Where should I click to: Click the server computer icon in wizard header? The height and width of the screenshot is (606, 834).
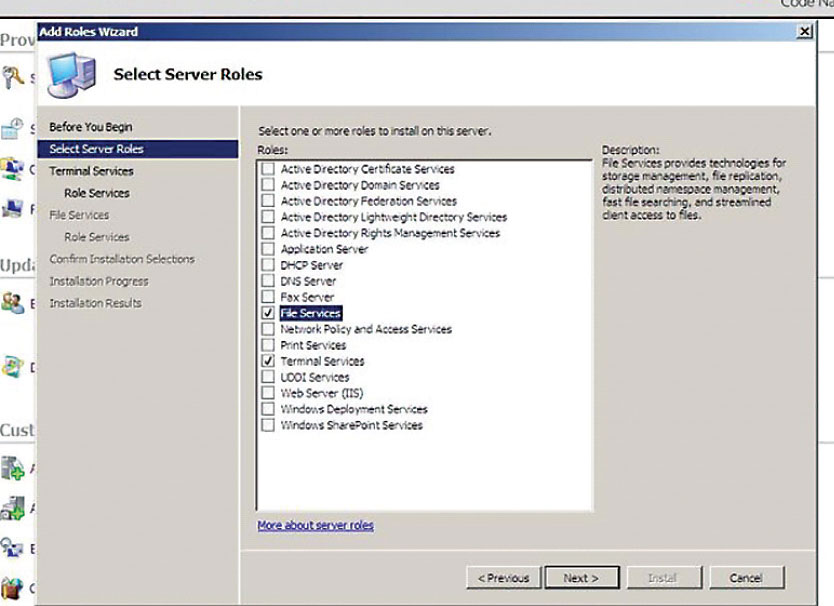pos(72,73)
